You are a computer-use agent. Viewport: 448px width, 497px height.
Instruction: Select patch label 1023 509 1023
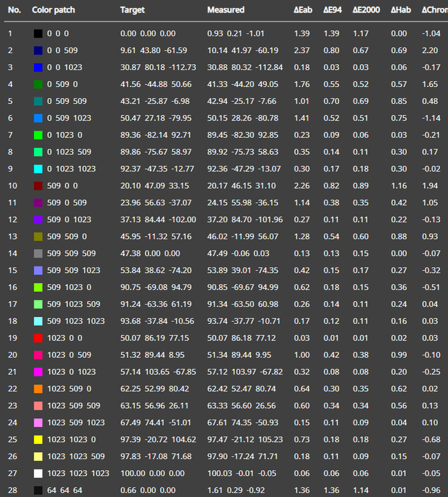76,423
